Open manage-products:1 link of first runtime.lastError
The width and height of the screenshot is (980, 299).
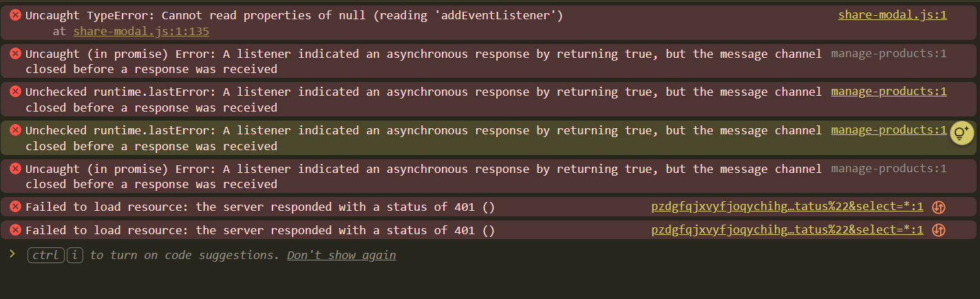click(x=888, y=92)
